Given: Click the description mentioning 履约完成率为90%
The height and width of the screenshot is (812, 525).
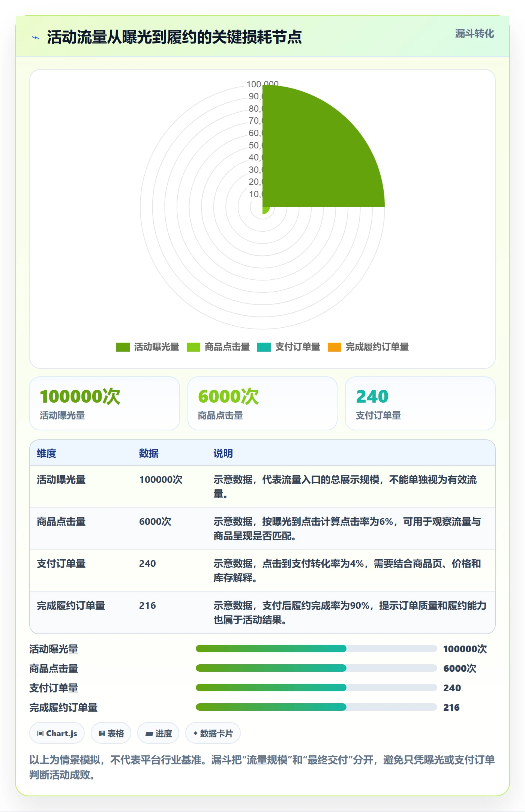Looking at the screenshot, I should point(350,613).
